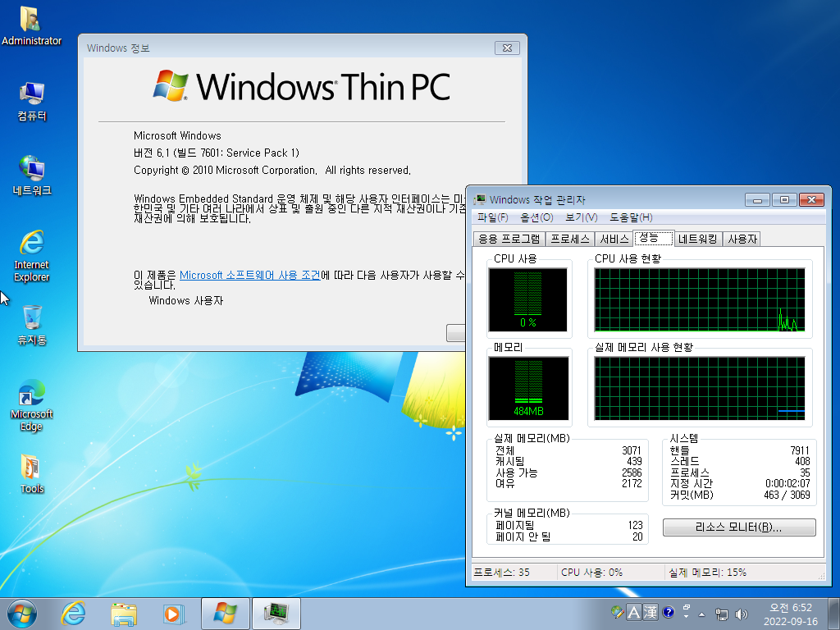Toggle the IME 'A' input mode indicator

pos(634,612)
